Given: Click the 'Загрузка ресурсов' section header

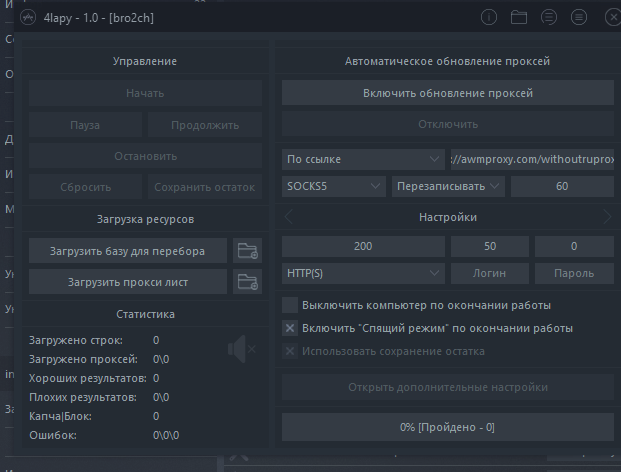Looking at the screenshot, I should tap(145, 219).
